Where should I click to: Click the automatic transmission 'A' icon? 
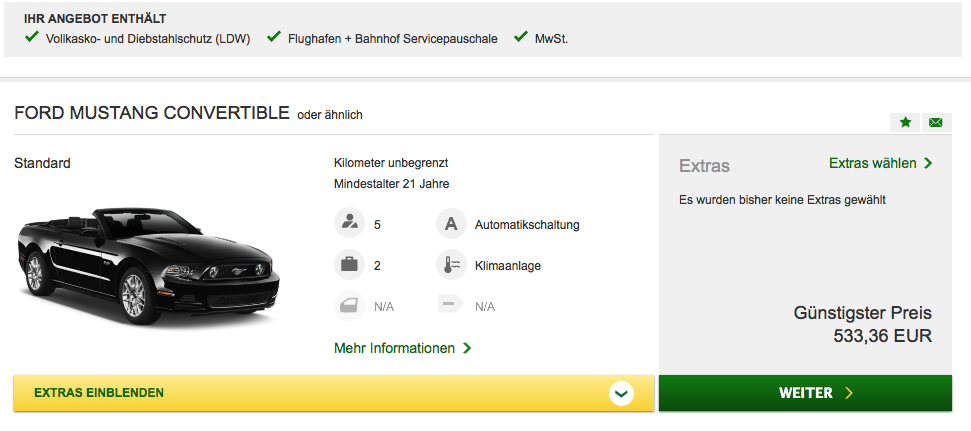451,224
